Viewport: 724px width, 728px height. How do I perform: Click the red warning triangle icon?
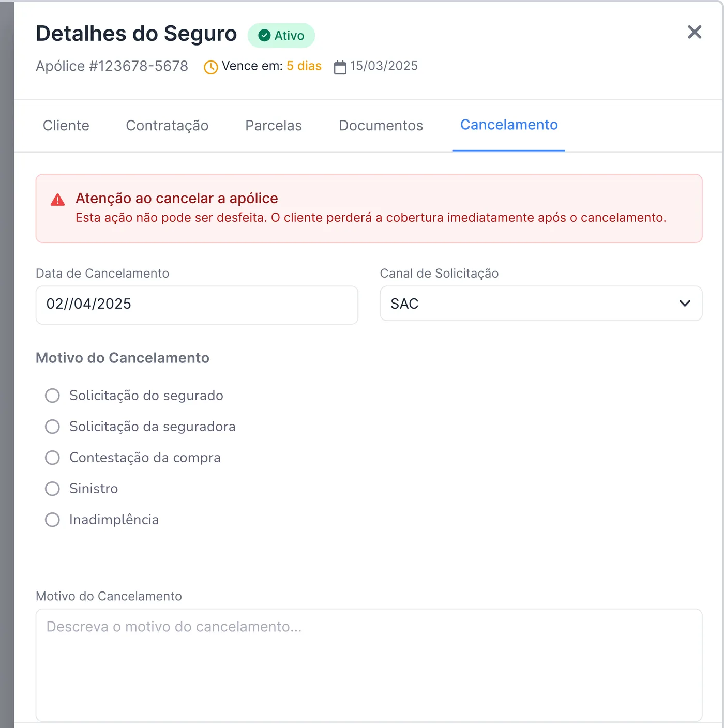point(58,200)
